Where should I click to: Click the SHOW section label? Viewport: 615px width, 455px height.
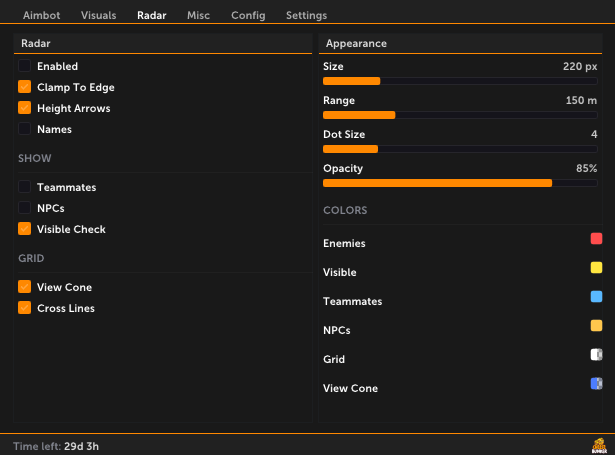click(x=35, y=158)
